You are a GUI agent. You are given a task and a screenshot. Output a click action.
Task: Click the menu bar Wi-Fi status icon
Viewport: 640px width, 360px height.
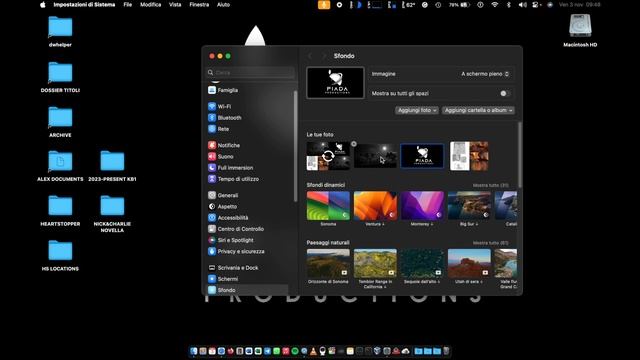click(494, 5)
